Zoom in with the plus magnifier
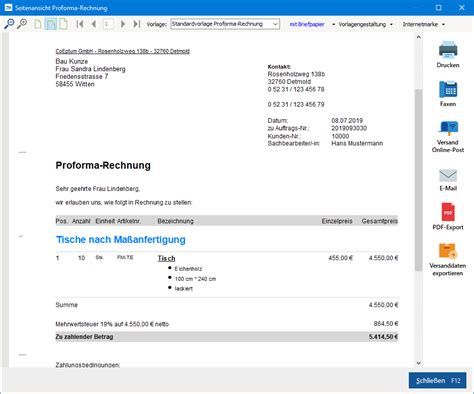The height and width of the screenshot is (394, 474). (22, 24)
